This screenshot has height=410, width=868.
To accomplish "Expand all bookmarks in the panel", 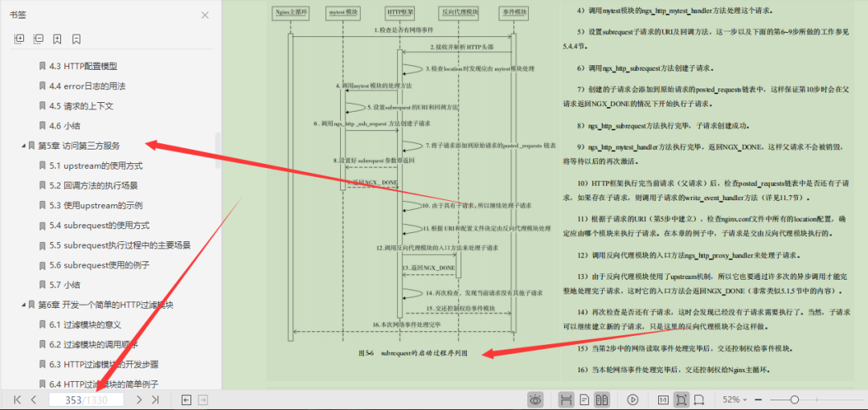I will click(18, 39).
